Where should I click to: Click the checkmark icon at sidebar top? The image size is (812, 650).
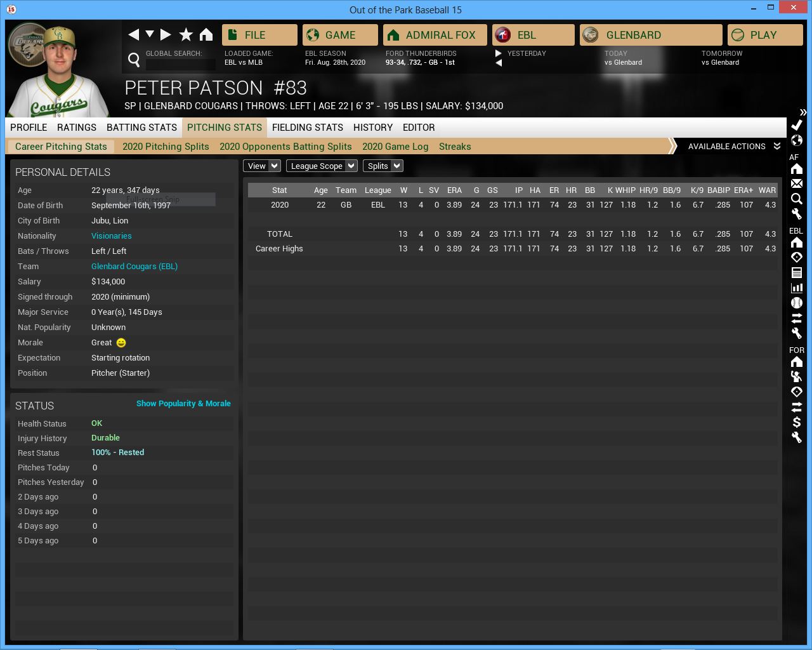click(x=797, y=125)
